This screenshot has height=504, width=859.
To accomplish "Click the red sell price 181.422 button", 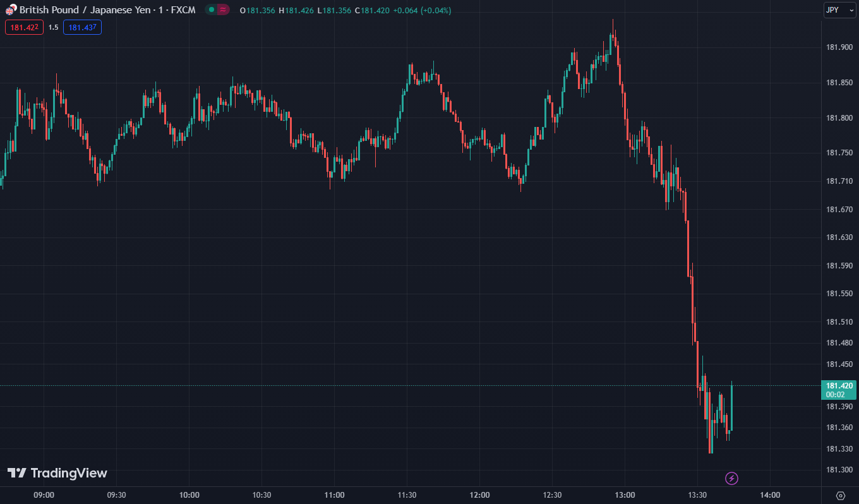I will (x=25, y=27).
